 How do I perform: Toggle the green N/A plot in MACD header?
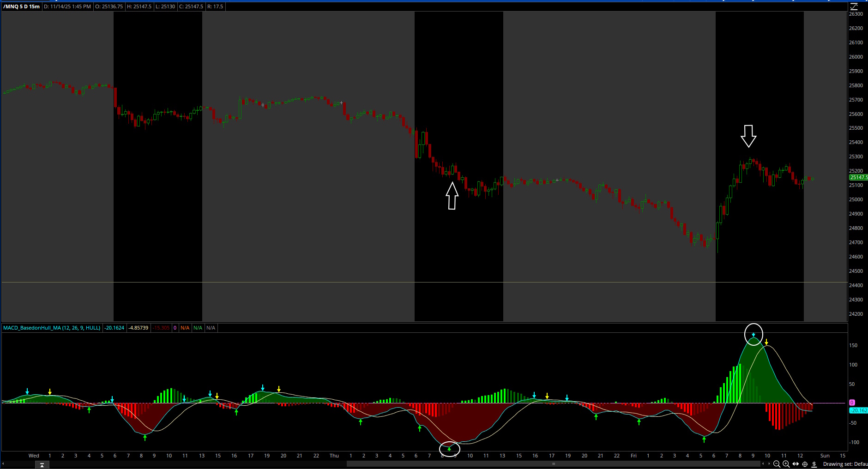[198, 328]
